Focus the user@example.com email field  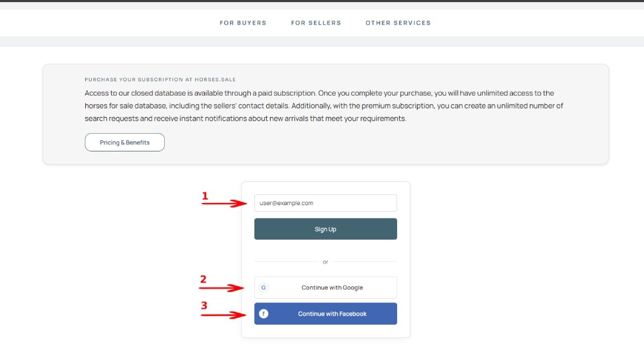coord(325,203)
